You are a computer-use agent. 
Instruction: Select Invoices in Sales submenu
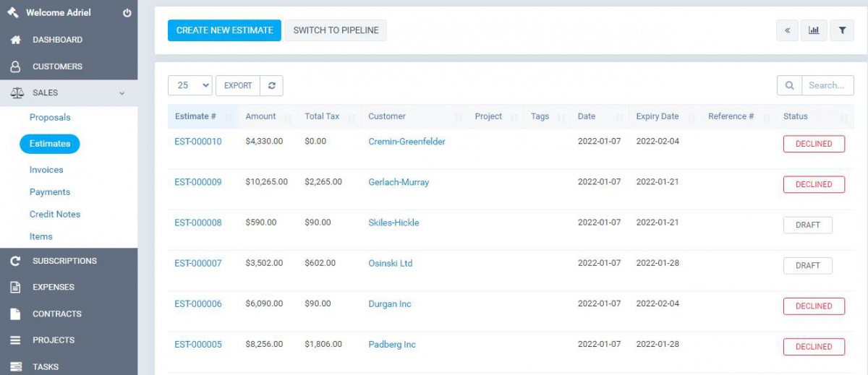(46, 170)
